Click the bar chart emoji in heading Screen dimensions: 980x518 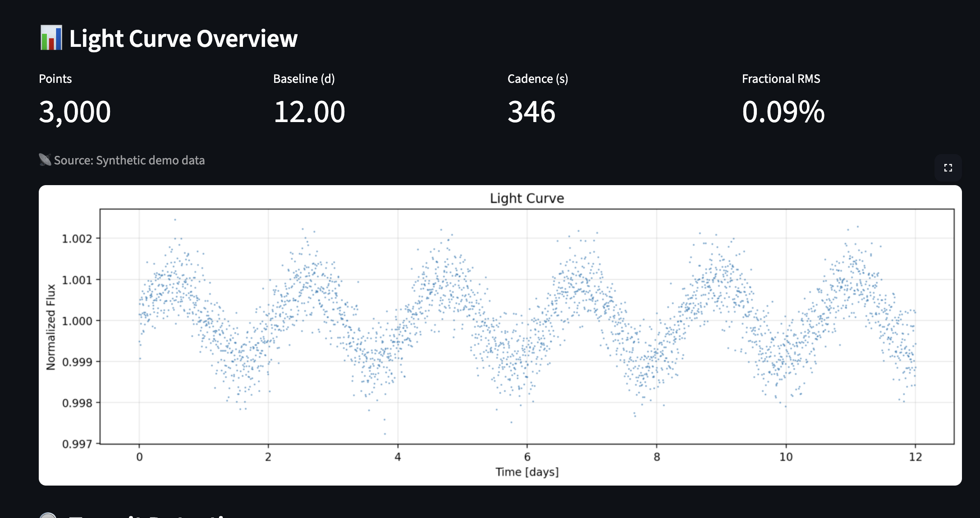click(x=51, y=38)
